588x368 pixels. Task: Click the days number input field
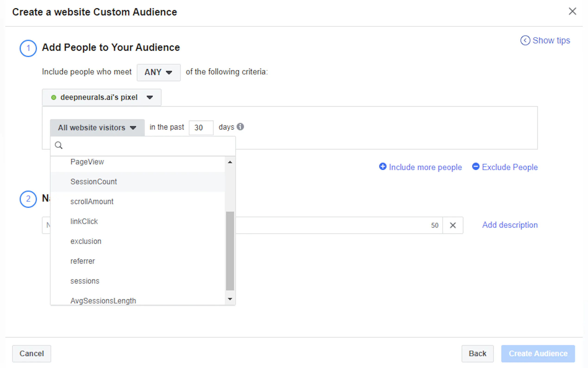pos(201,127)
